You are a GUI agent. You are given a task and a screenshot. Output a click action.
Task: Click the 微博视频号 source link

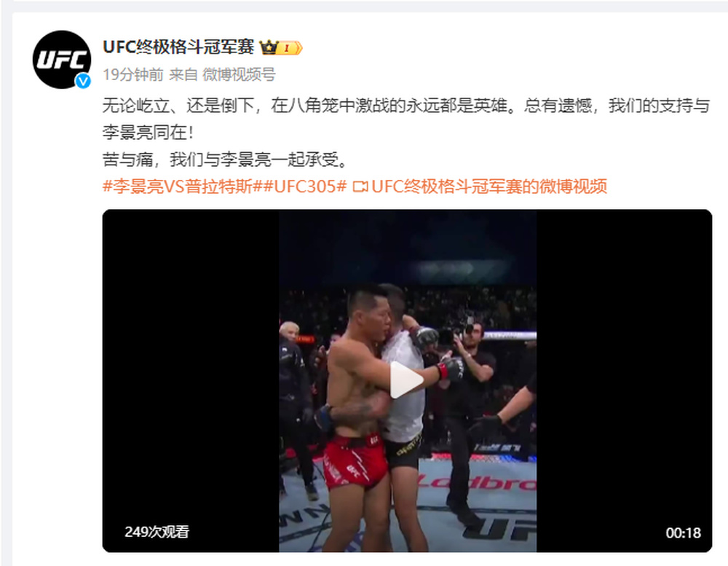(x=239, y=74)
